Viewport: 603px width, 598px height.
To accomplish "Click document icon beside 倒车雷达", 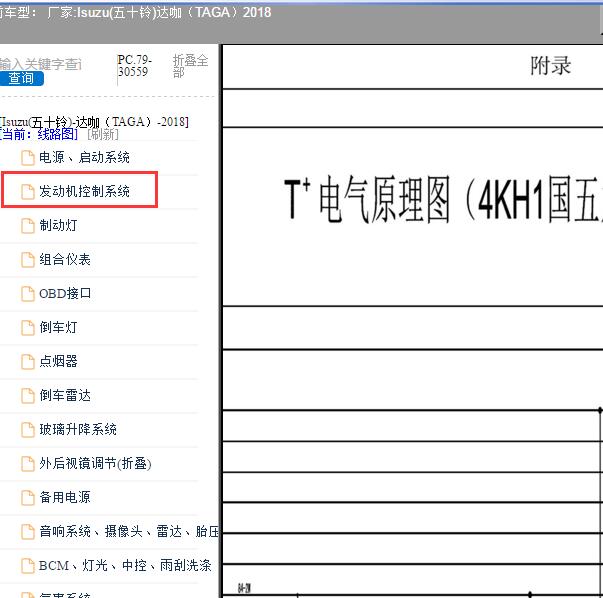I will click(27, 396).
